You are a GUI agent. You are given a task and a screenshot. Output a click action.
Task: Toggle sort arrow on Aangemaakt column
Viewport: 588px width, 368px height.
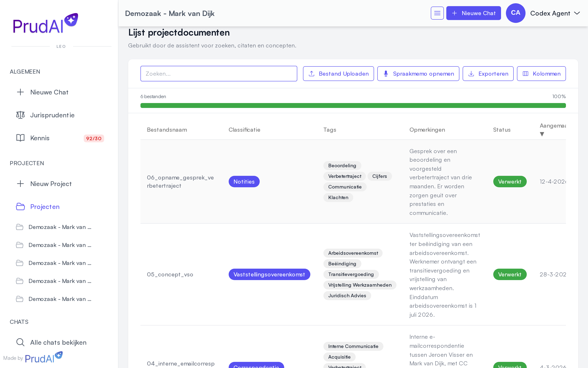(x=542, y=134)
